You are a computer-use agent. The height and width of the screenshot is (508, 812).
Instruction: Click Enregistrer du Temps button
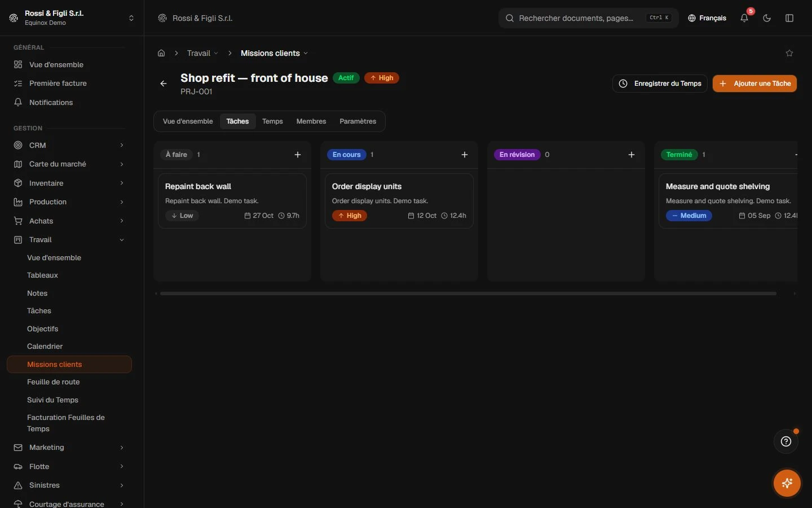click(x=660, y=84)
